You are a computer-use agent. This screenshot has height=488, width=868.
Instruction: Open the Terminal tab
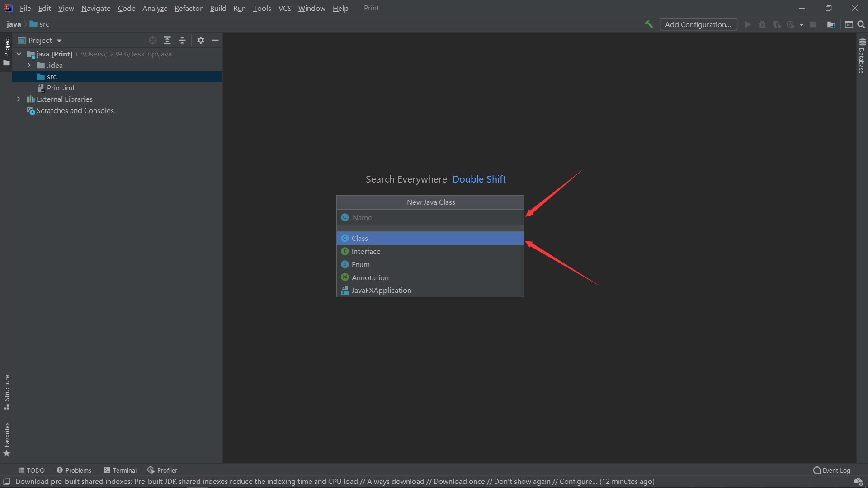pos(120,470)
